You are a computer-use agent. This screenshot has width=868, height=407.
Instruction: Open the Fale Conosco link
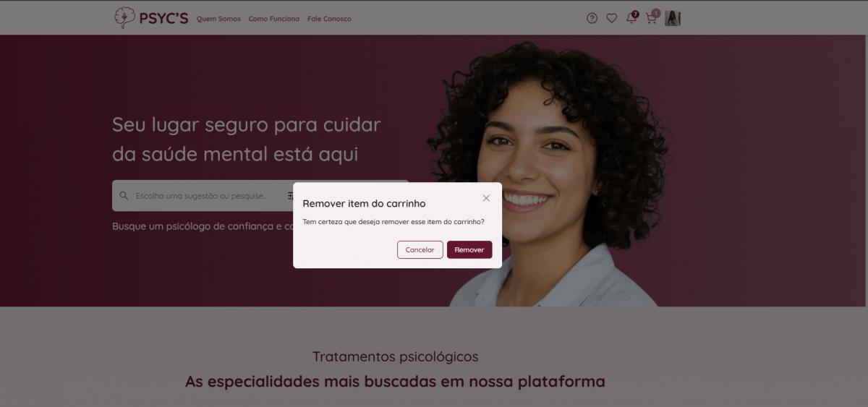329,19
